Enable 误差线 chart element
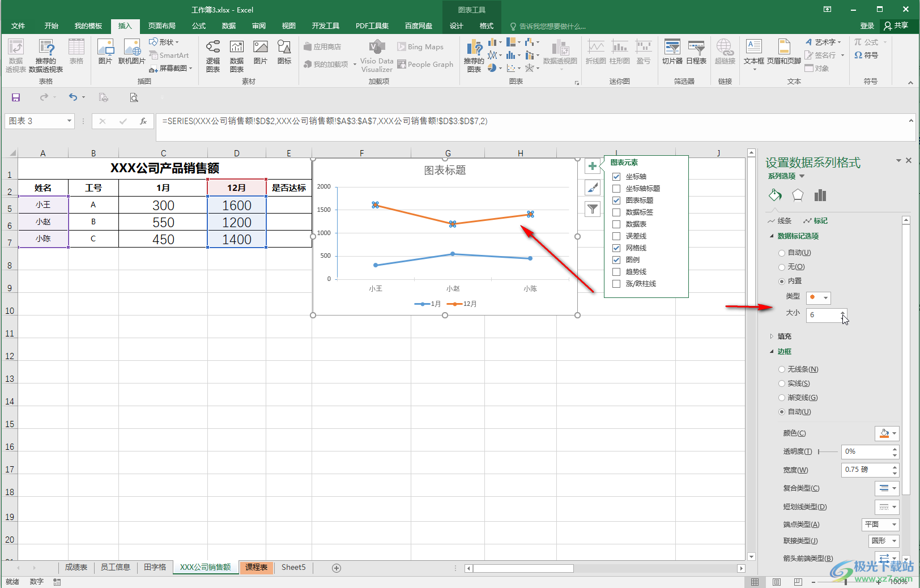 pos(616,236)
